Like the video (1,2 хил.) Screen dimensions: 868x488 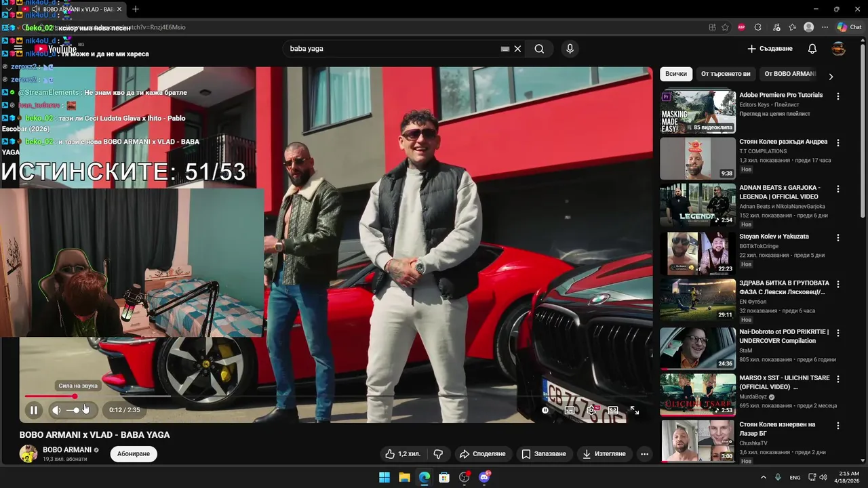point(402,453)
